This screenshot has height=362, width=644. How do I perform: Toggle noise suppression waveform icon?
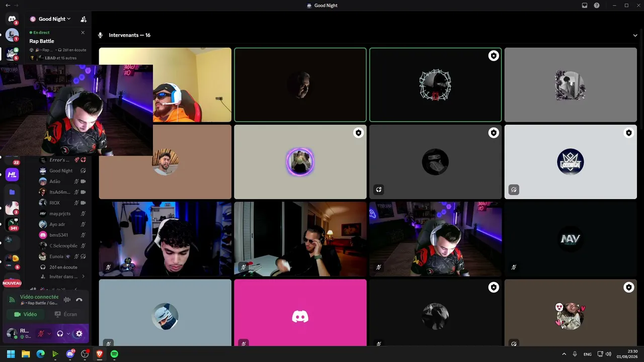(x=67, y=300)
